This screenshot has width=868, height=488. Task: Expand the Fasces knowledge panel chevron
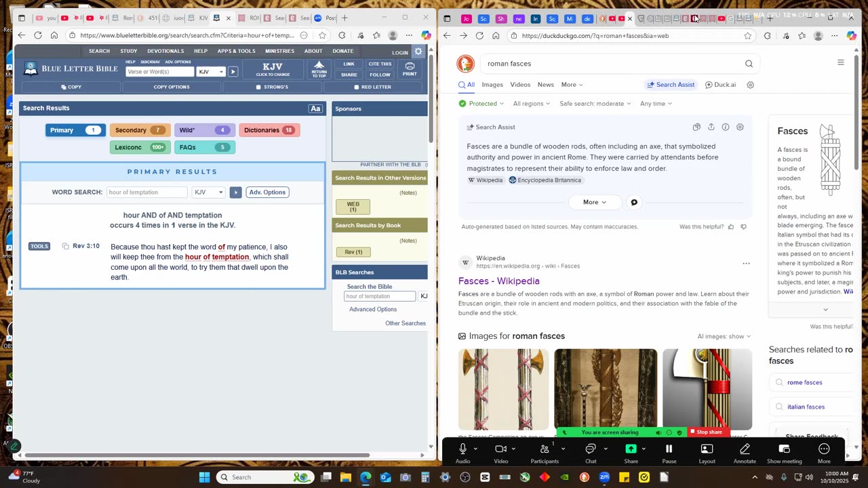pos(825,310)
